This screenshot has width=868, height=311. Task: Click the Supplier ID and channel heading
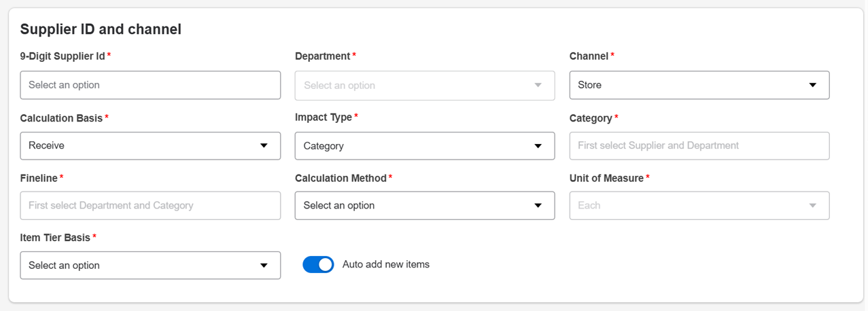point(101,29)
